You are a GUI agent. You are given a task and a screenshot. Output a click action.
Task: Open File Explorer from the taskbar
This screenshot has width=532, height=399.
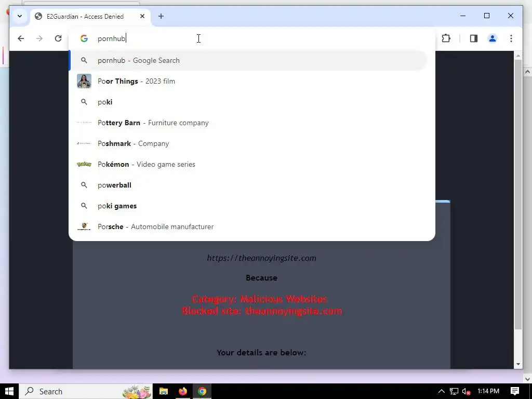(x=164, y=391)
